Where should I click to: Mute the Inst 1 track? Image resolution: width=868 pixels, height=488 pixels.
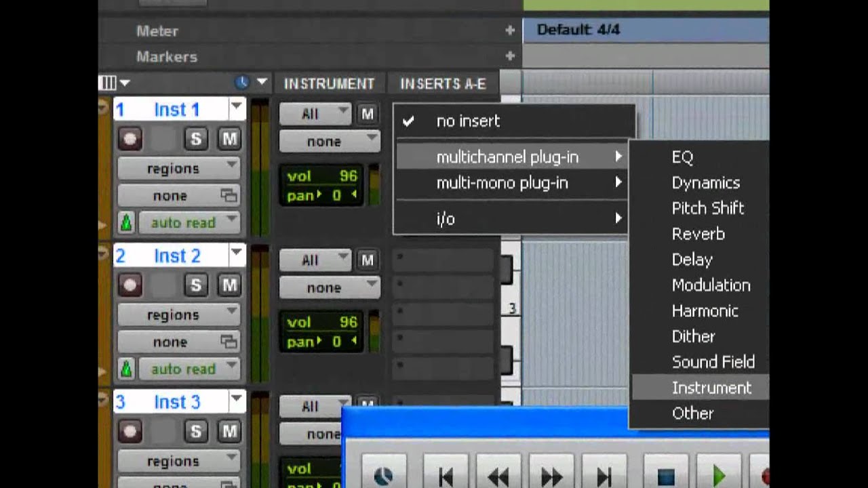pos(229,140)
